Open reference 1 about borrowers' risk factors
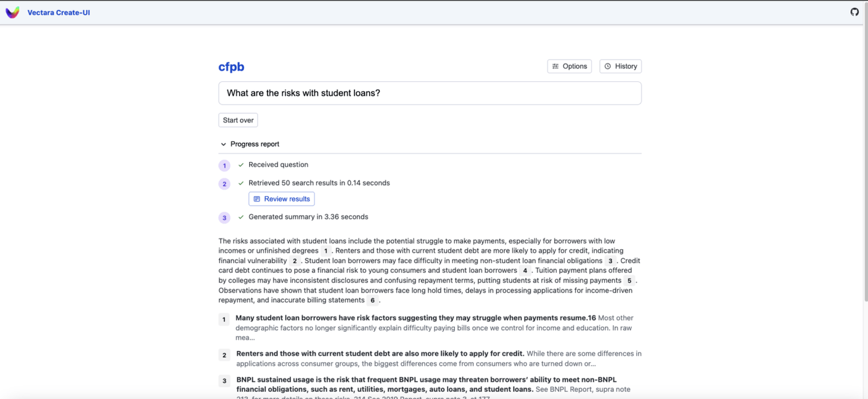Image resolution: width=868 pixels, height=399 pixels. click(x=416, y=318)
